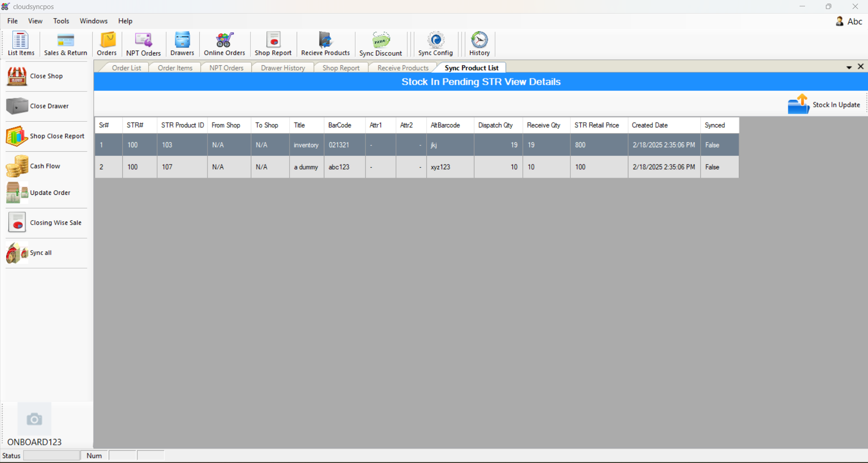Click STR Product ID cell '103'
868x463 pixels.
pos(182,145)
